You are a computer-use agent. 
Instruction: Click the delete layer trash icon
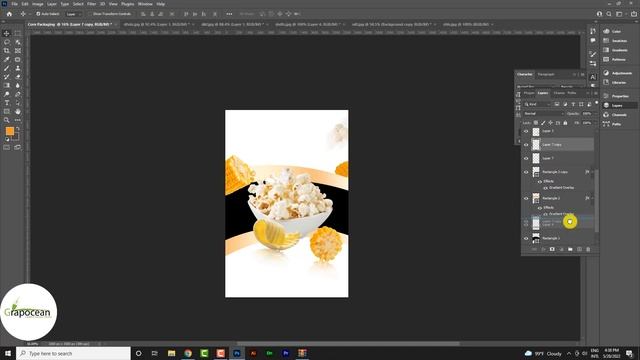coord(588,249)
